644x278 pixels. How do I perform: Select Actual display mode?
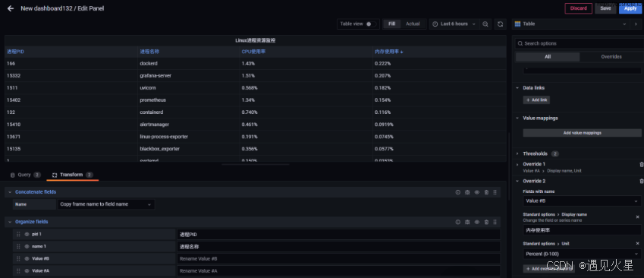point(413,24)
